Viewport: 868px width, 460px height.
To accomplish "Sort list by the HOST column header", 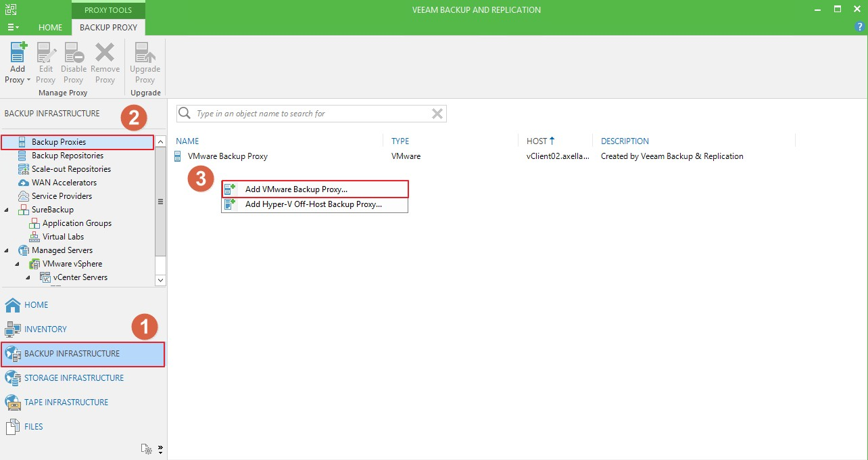I will coord(537,141).
